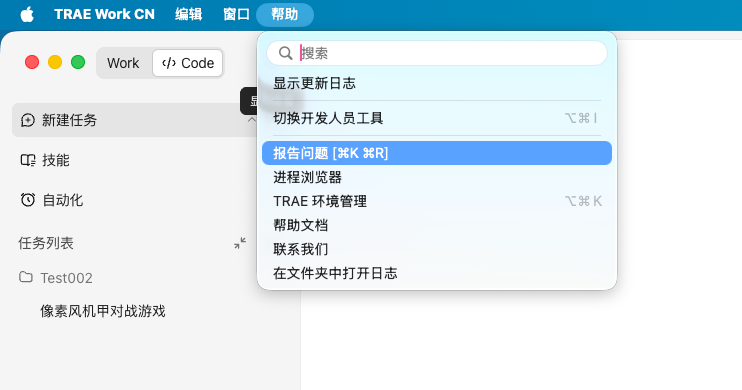Switch to Work mode
This screenshot has width=742, height=390.
123,63
